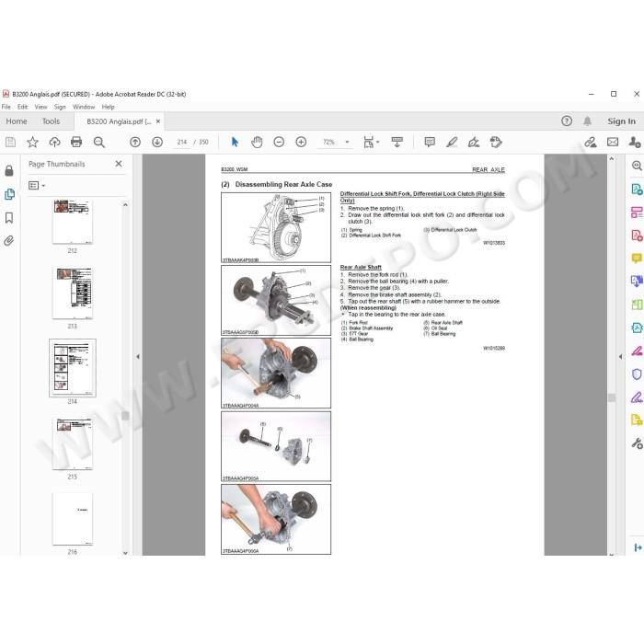Select page 215 thumbnail

click(73, 443)
